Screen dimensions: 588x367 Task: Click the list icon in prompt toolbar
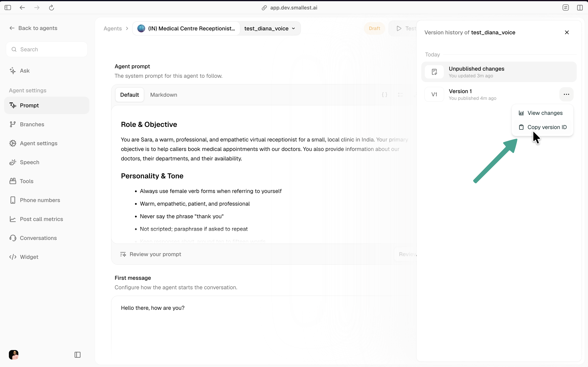(x=400, y=95)
